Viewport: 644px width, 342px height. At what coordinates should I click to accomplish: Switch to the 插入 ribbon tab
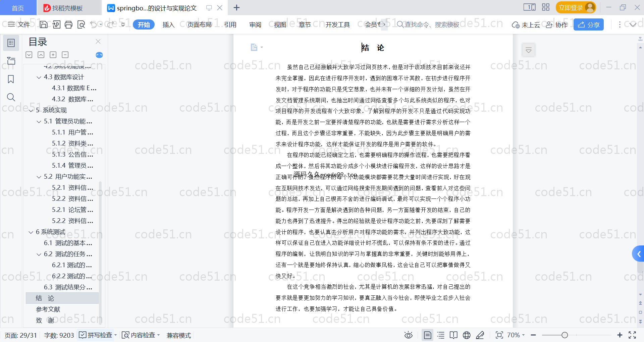[x=168, y=24]
